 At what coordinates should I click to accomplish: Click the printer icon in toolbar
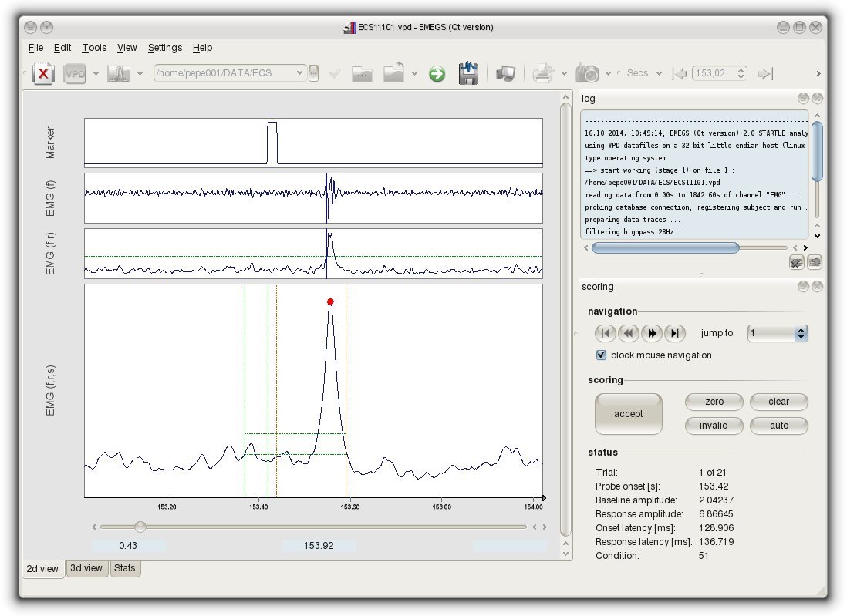(543, 74)
